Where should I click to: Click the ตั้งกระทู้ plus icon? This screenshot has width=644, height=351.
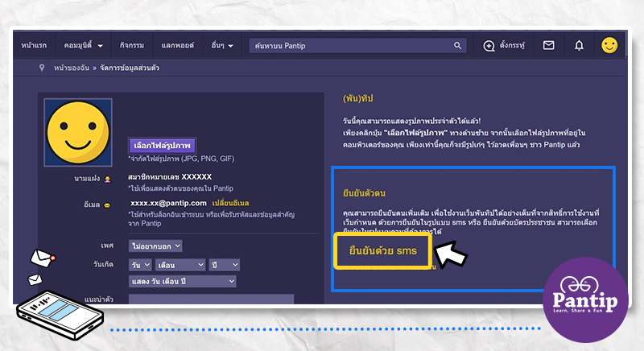(x=489, y=46)
